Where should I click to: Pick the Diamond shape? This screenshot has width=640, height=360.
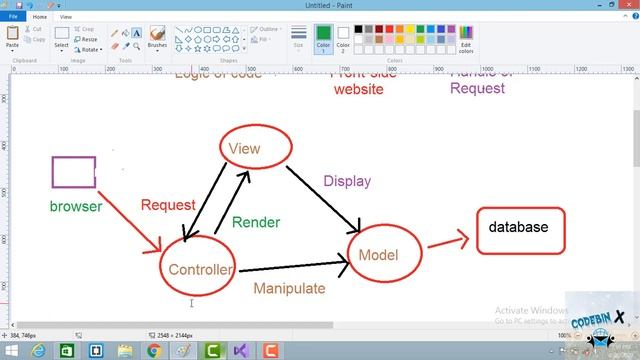point(188,40)
